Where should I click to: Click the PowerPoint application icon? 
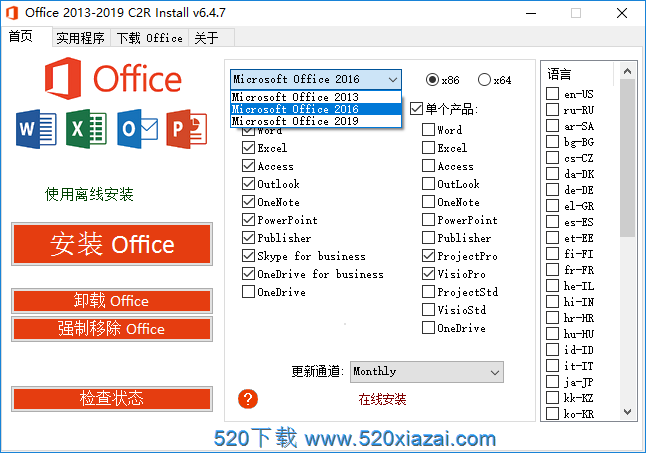(187, 129)
